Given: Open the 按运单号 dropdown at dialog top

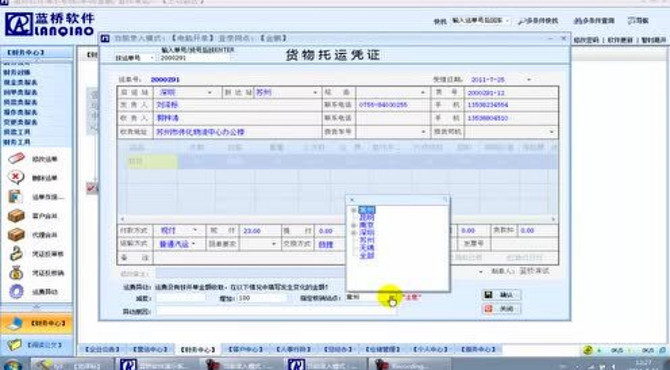Looking at the screenshot, I should click(x=152, y=58).
